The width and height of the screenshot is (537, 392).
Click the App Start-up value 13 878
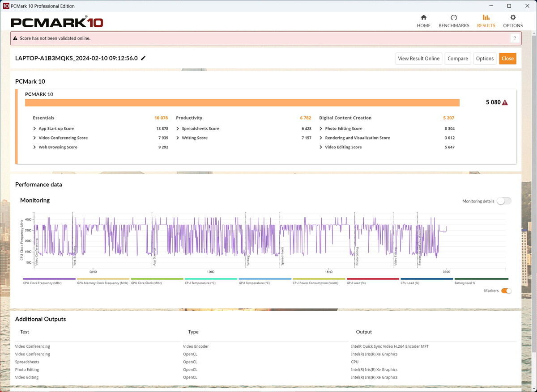click(162, 129)
